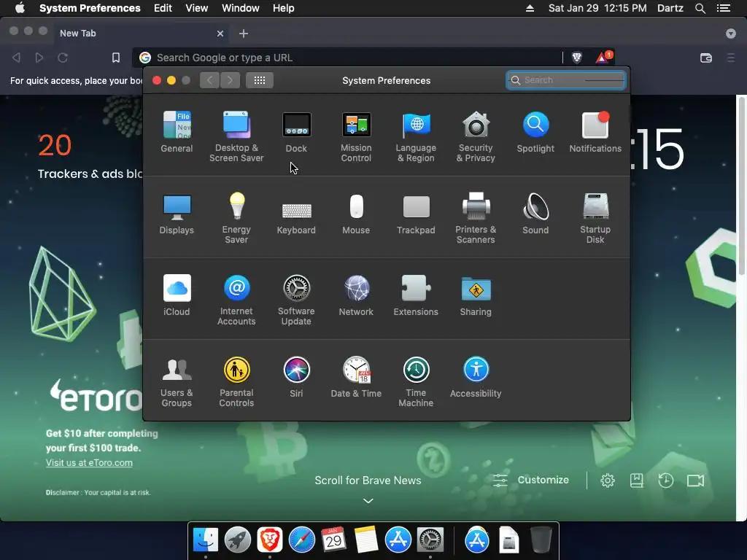Open Printers & Scanners preferences
The width and height of the screenshot is (747, 560).
click(x=476, y=219)
